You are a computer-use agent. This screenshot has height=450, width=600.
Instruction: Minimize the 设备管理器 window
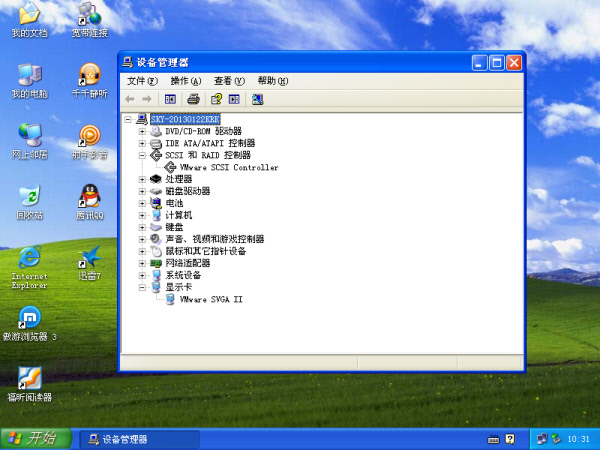click(479, 63)
